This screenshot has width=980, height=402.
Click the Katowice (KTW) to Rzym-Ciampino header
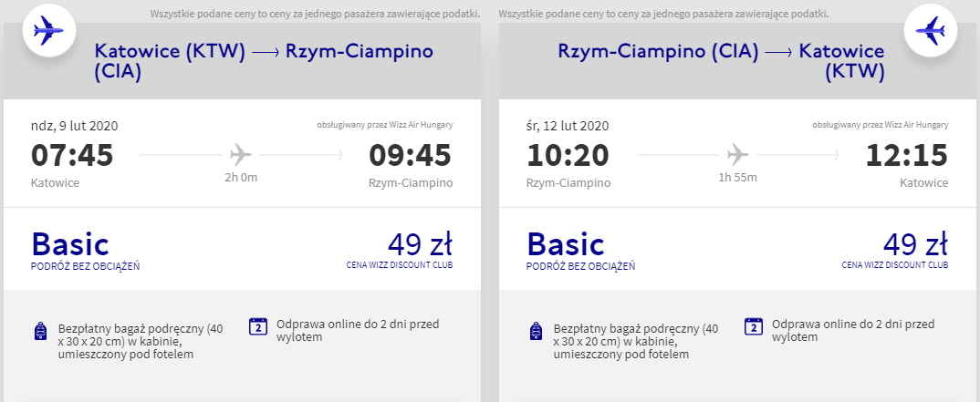click(264, 61)
